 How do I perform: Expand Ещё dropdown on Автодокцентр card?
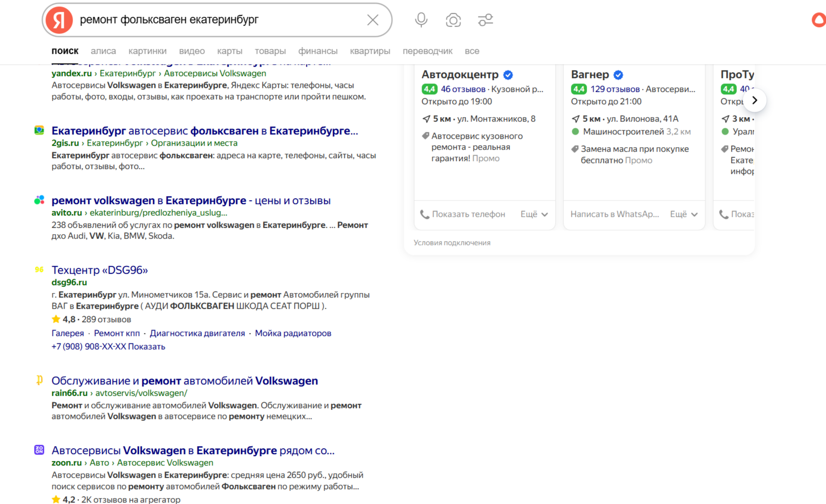[534, 214]
